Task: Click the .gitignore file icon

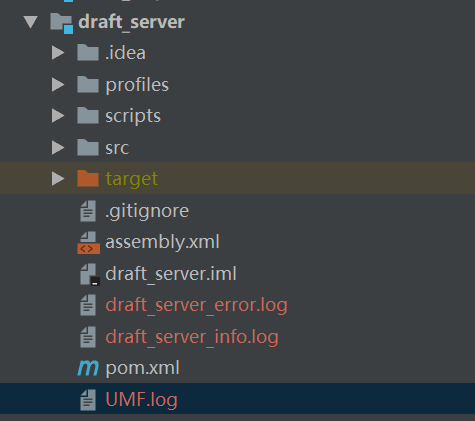Action: click(88, 211)
